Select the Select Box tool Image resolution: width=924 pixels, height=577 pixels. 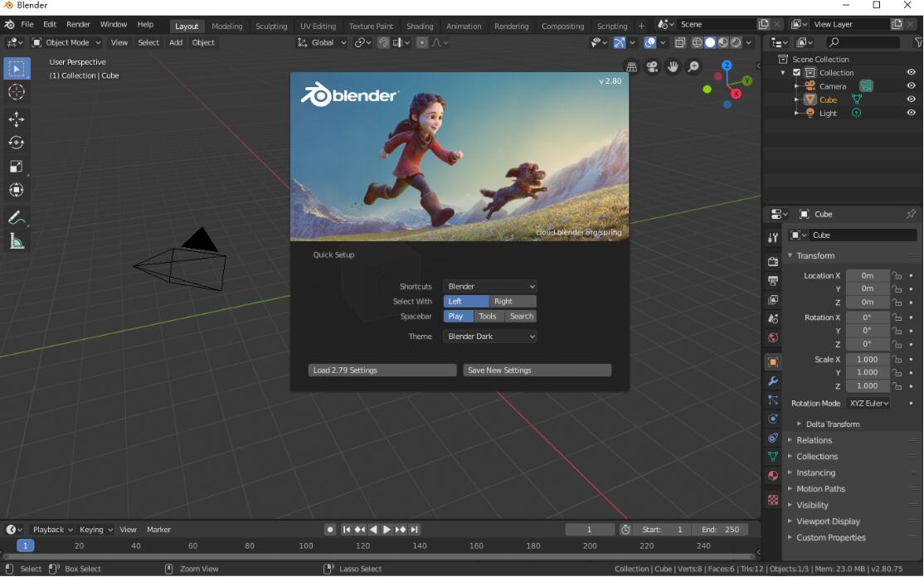pyautogui.click(x=17, y=69)
